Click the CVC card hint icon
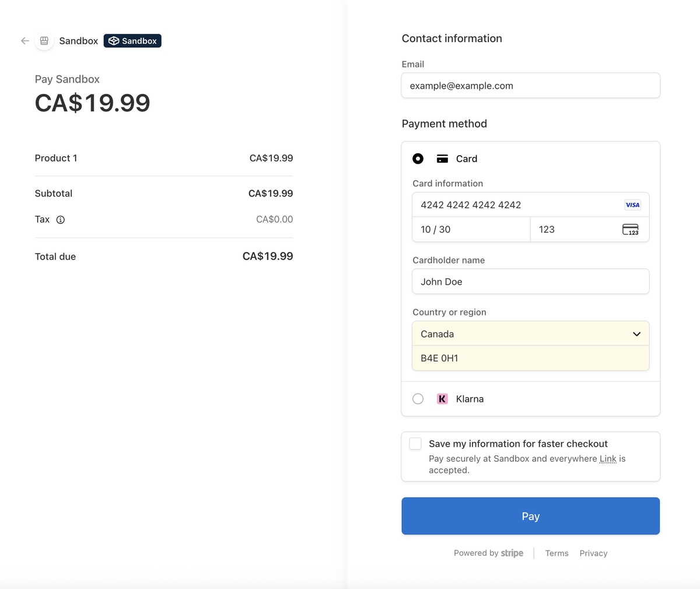 tap(630, 229)
